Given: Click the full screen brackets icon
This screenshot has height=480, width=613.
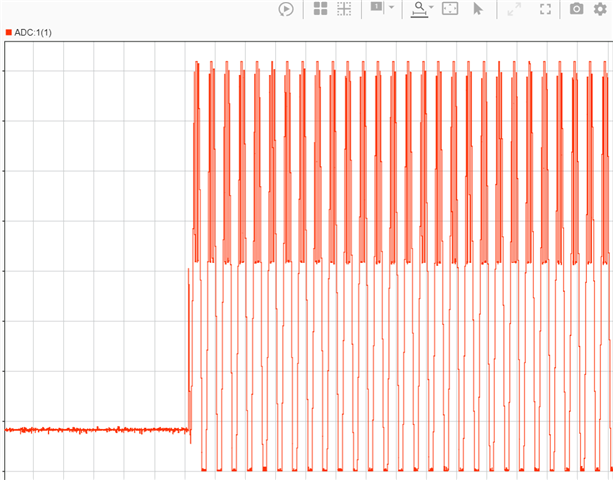Looking at the screenshot, I should click(x=545, y=9).
